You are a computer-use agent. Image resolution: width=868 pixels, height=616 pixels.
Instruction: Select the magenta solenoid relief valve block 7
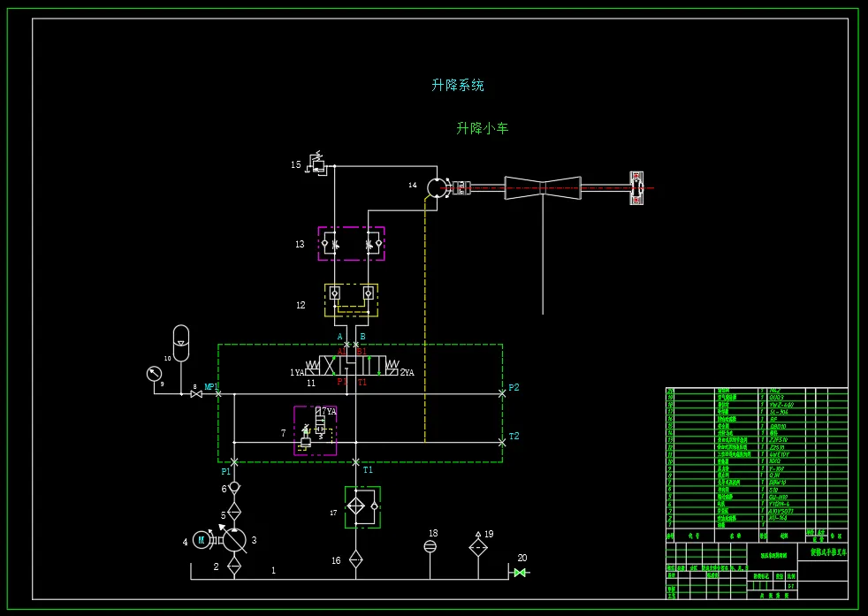point(315,431)
